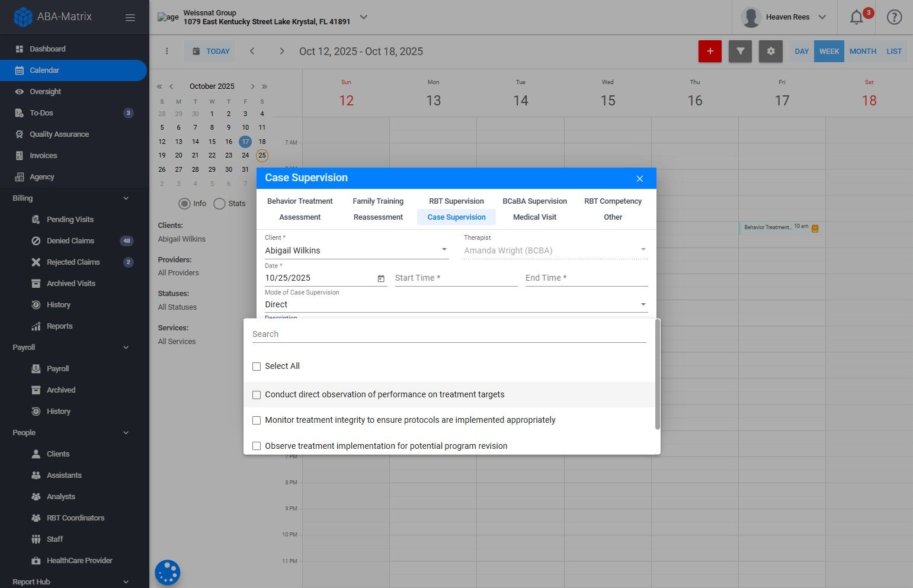
Task: Select the Medical Visit tab
Action: coord(534,217)
